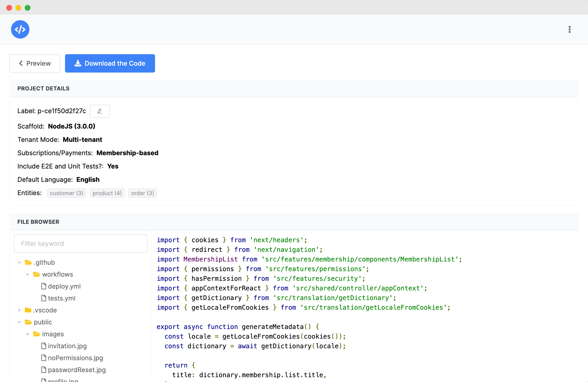Collapse the workflows subfolder arrow

(27, 275)
